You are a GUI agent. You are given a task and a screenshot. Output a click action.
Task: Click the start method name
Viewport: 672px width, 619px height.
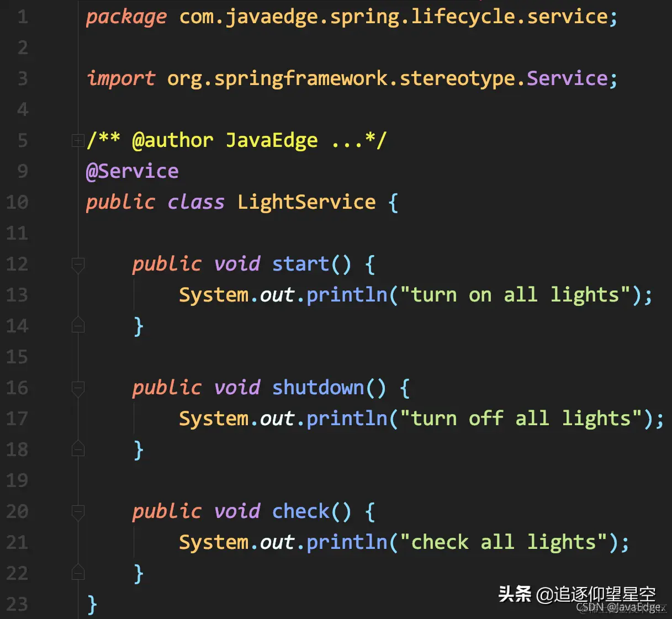coord(301,264)
